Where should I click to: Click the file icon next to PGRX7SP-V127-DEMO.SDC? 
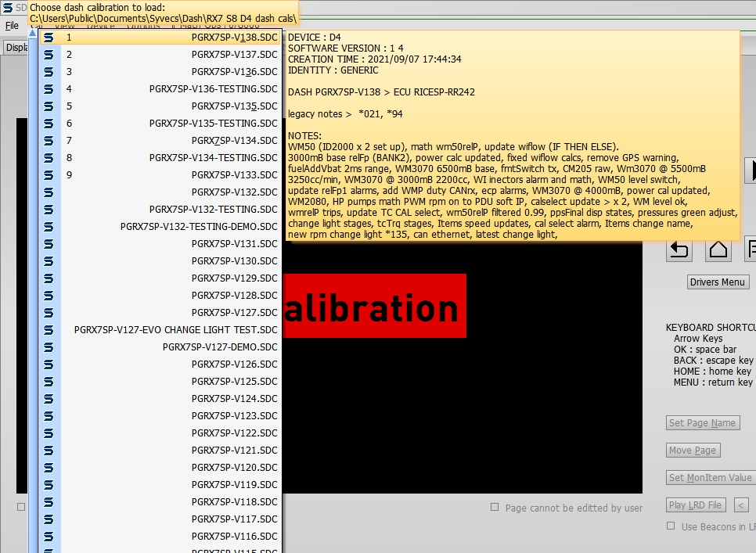tap(49, 347)
